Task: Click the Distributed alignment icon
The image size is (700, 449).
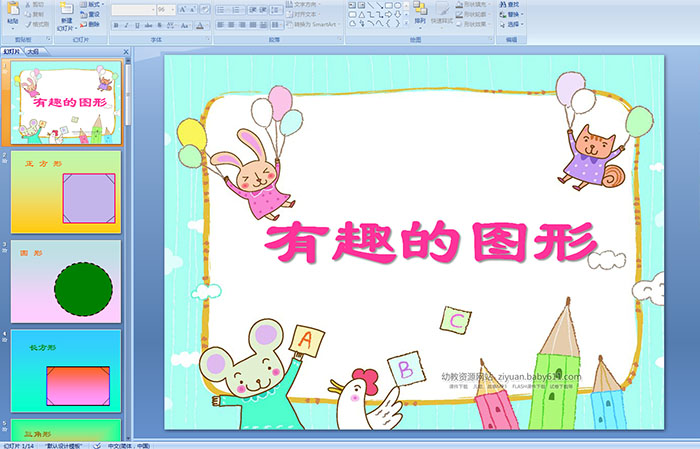Action: tap(263, 25)
